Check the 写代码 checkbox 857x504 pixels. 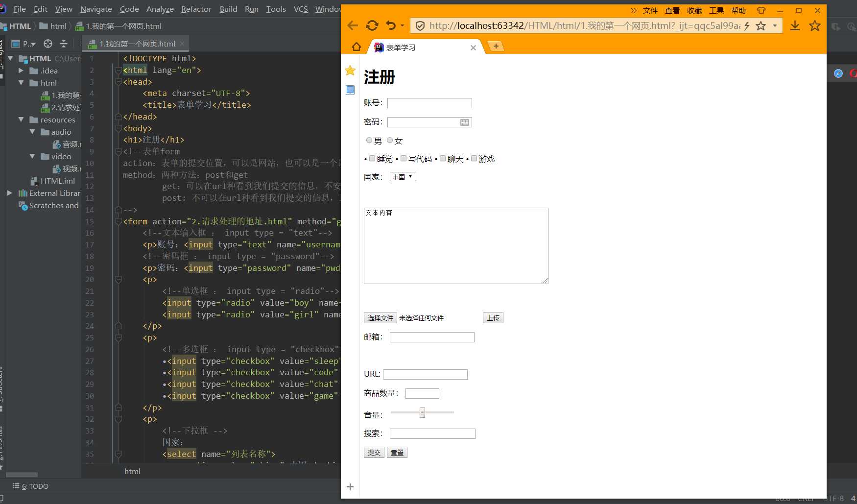404,158
